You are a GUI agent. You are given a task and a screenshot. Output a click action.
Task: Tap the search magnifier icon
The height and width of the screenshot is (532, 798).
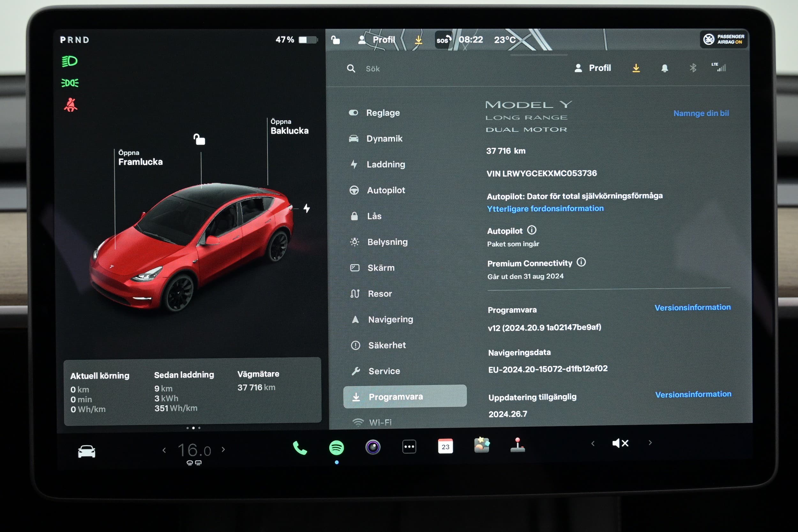[351, 69]
